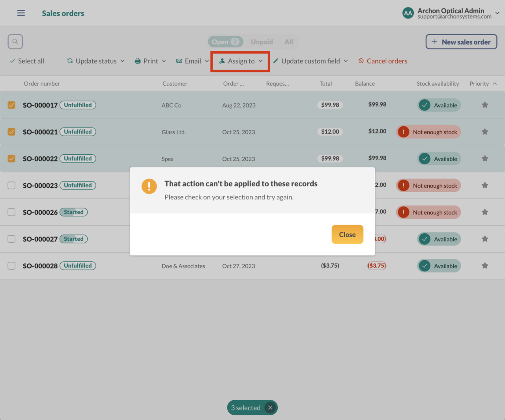The width and height of the screenshot is (505, 420).
Task: Clear selection with the X in 3 selected pill
Action: [270, 408]
